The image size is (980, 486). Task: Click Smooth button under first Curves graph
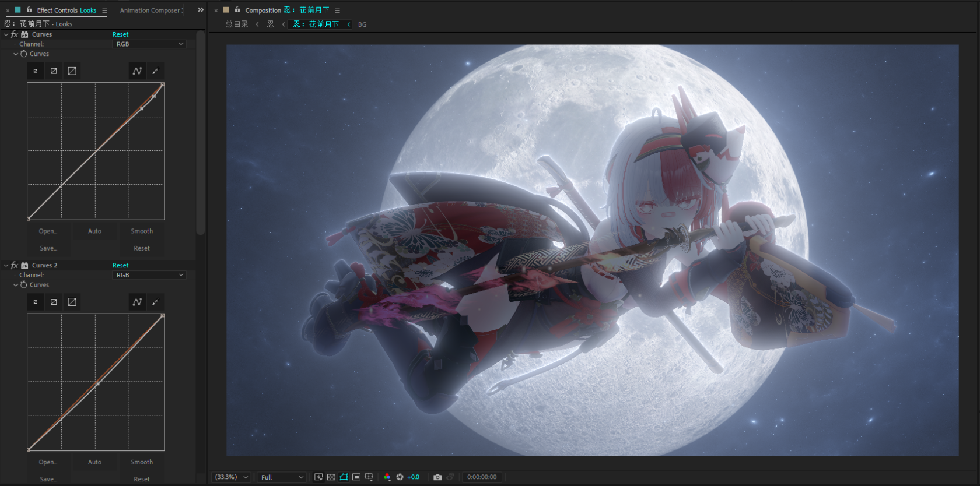[x=142, y=231]
